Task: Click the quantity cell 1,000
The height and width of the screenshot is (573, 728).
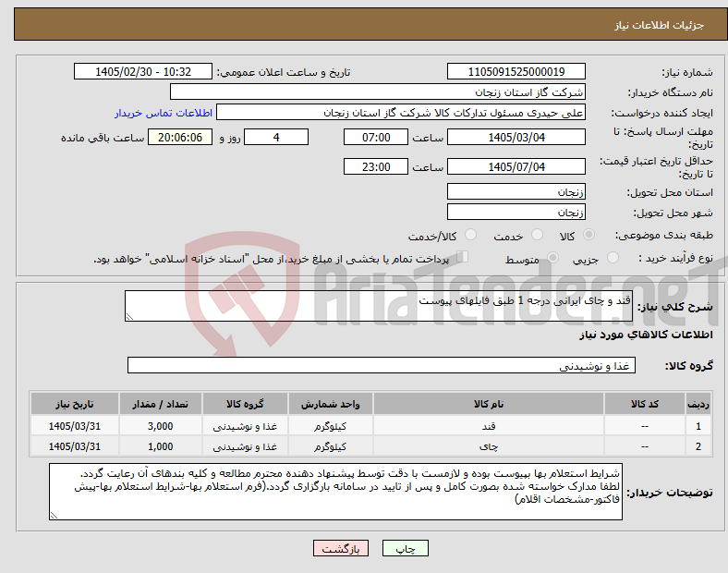Action: (160, 446)
